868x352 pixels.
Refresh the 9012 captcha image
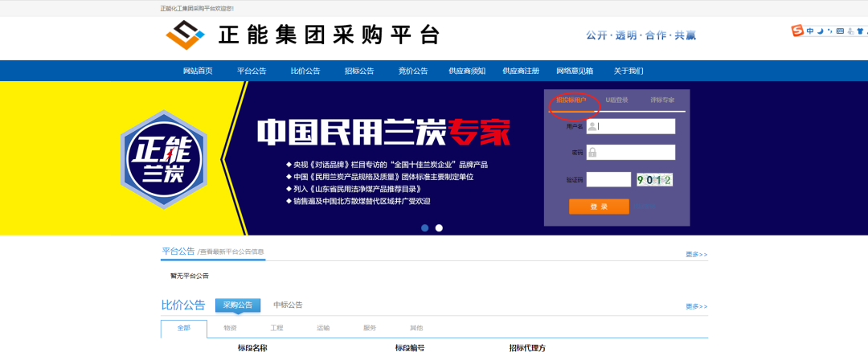pyautogui.click(x=654, y=179)
